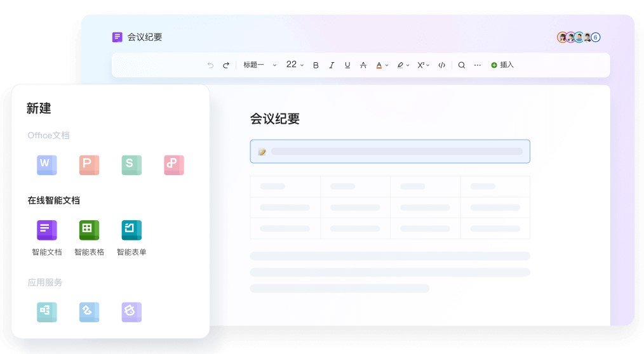Toggle italic formatting
The width and height of the screenshot is (644, 354).
332,65
